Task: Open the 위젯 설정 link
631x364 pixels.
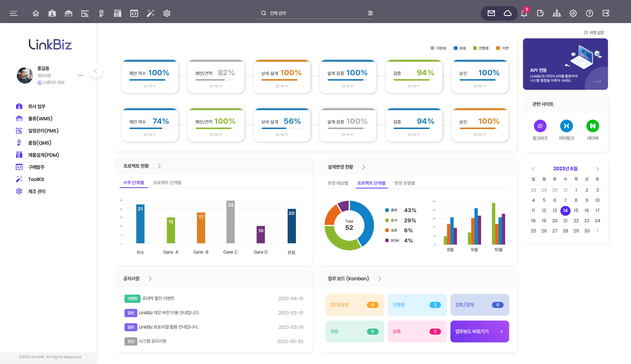Action: tap(594, 33)
